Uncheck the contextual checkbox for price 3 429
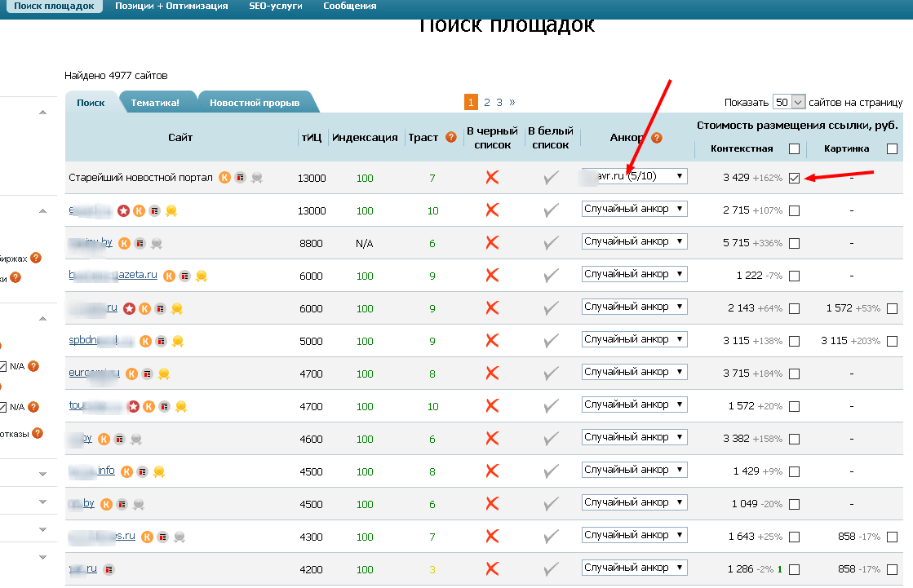The height and width of the screenshot is (588, 913). (794, 179)
